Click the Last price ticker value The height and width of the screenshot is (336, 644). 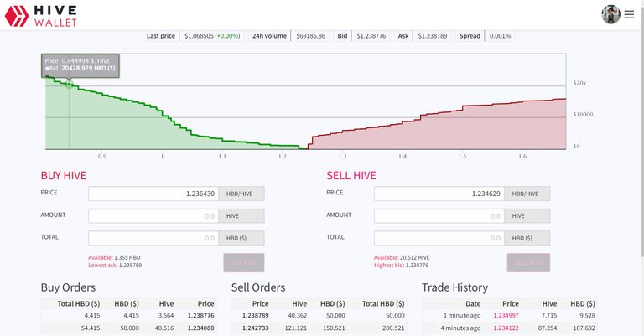[x=212, y=36]
